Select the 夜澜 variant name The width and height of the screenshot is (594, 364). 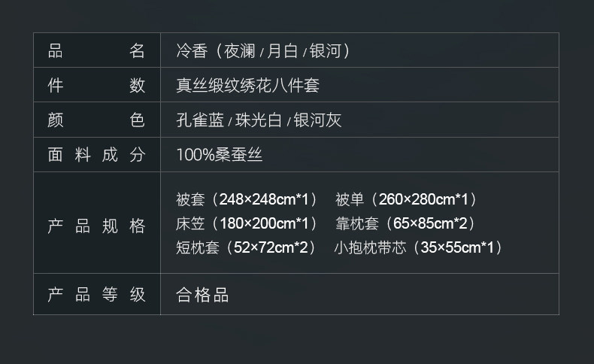(x=240, y=50)
